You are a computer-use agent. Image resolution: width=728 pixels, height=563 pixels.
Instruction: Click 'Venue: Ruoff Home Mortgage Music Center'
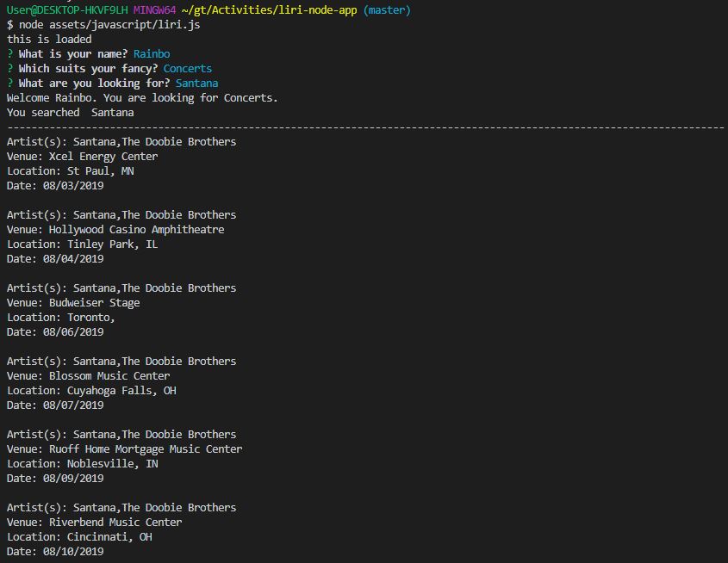pyautogui.click(x=124, y=449)
